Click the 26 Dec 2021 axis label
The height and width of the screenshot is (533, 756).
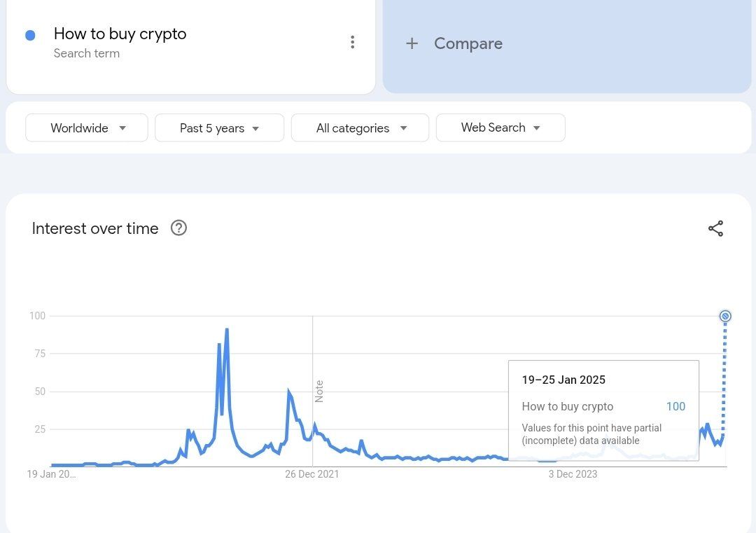(x=311, y=474)
